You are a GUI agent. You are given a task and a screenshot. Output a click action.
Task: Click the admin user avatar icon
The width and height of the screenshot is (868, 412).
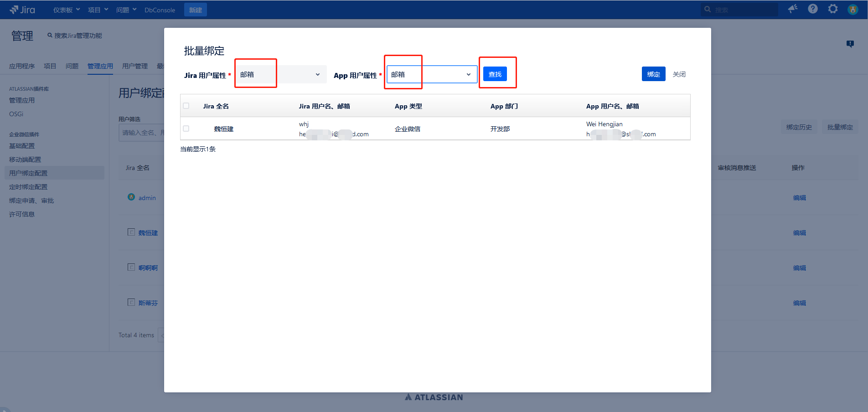pos(131,197)
